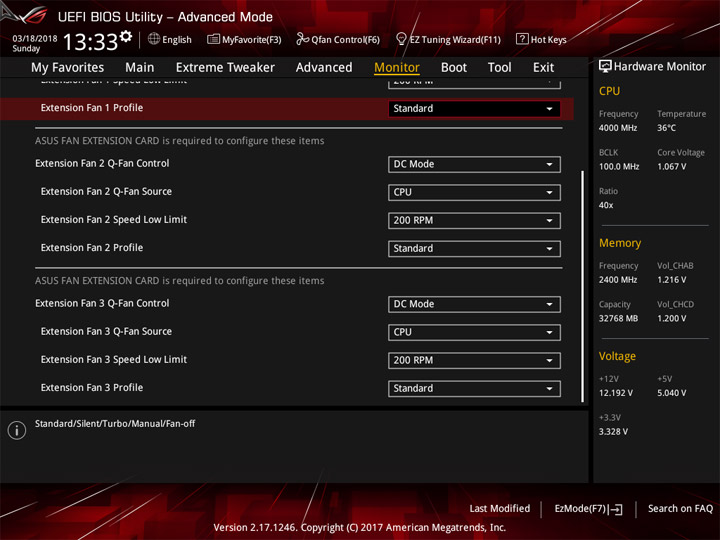Click Search on FAQ

(680, 508)
